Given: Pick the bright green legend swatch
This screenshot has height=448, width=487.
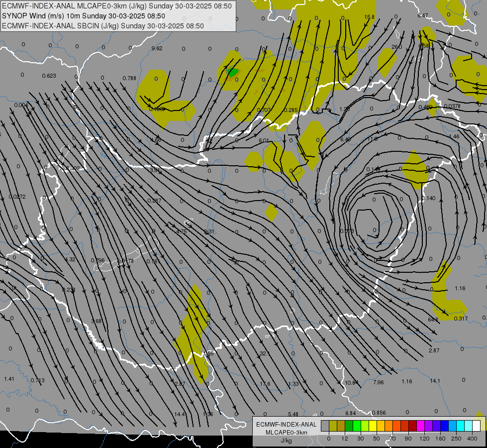Looking at the screenshot, I should 357,426.
